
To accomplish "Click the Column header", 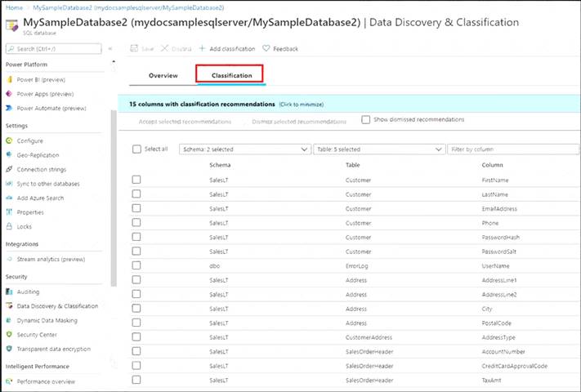I will (x=492, y=165).
